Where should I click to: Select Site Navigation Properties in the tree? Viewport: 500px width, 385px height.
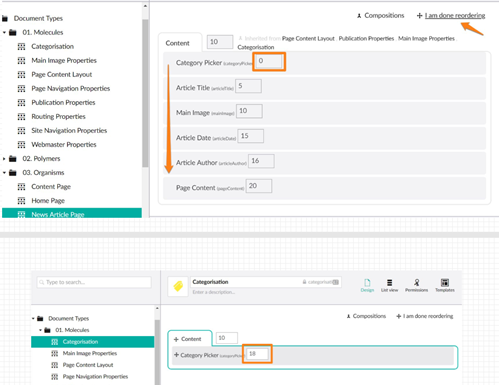coord(69,130)
